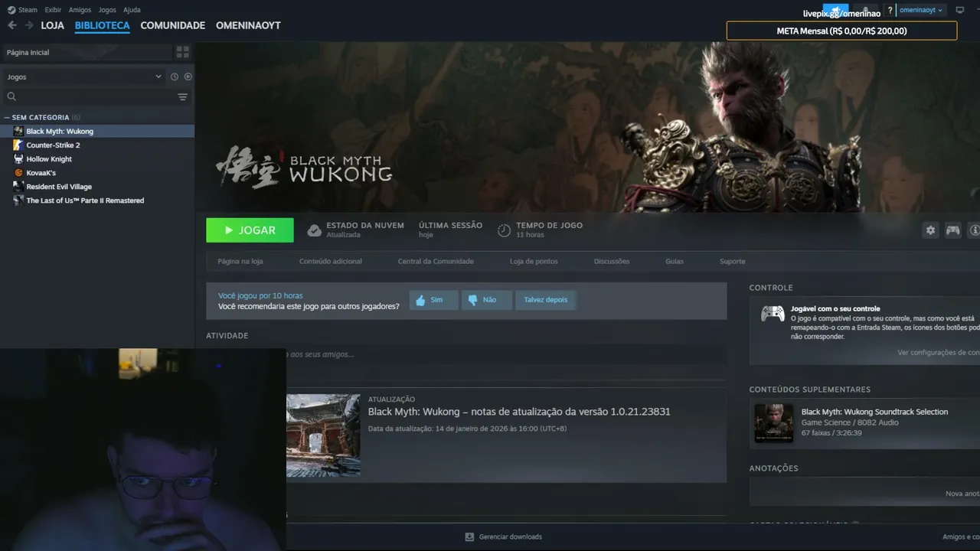Click the gamepad icon in Controle panel
This screenshot has height=551, width=980.
tap(772, 314)
